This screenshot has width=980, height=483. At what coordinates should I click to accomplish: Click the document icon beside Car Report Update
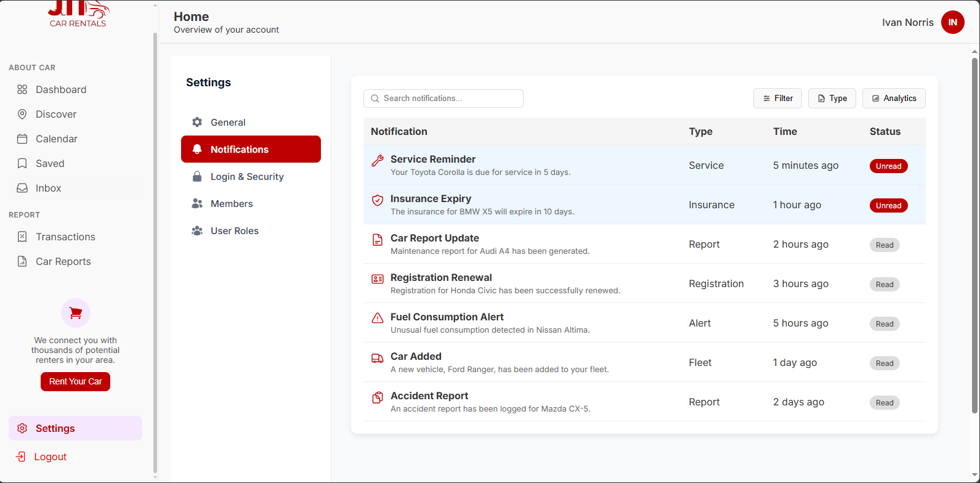378,240
